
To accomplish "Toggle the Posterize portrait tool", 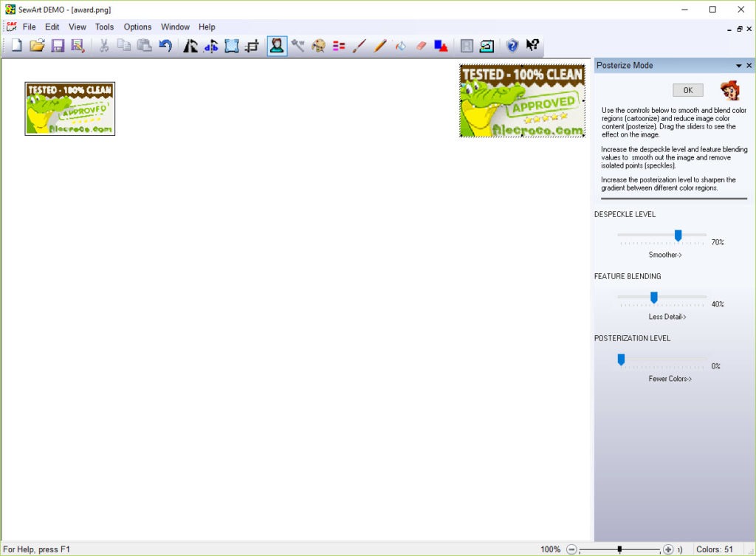I will click(x=278, y=46).
